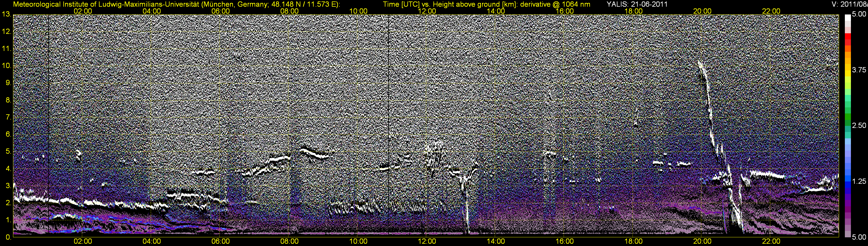Image resolution: width=868 pixels, height=246 pixels.
Task: Click the 22:00 label on the bottom time axis
Action: [771, 241]
